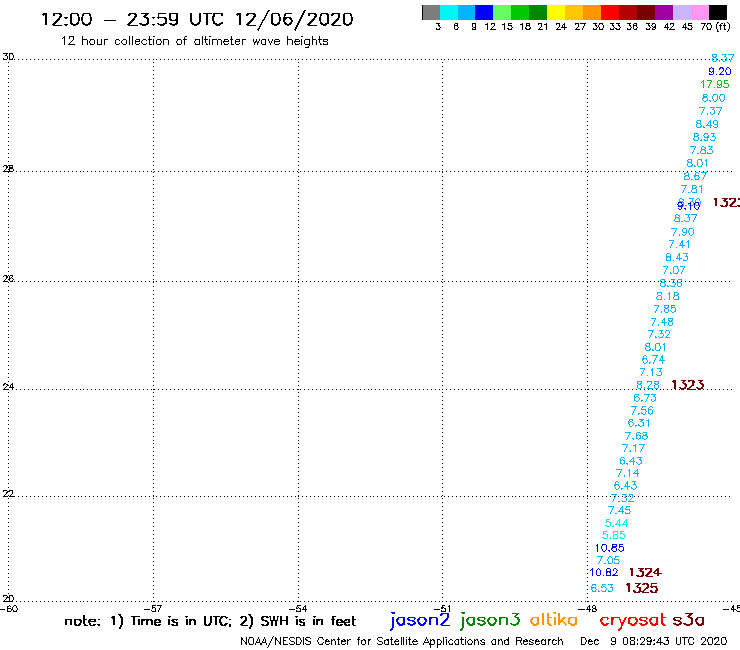Click the 7.41 wave height value
The image size is (740, 650).
point(679,245)
